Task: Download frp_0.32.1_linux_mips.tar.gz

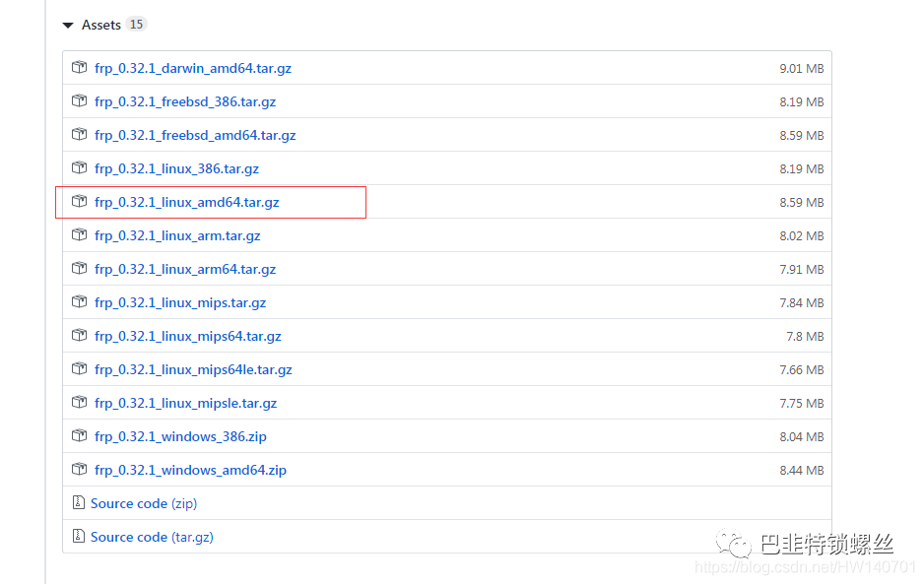Action: 180,303
